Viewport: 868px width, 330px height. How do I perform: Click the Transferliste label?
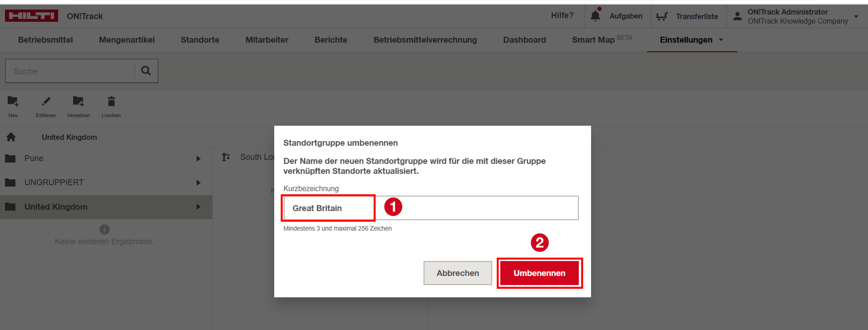click(x=697, y=16)
